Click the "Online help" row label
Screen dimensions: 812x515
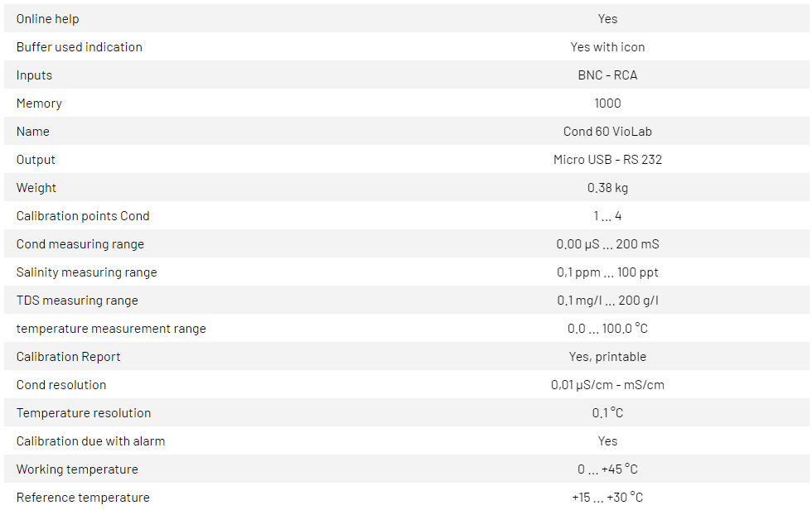48,19
